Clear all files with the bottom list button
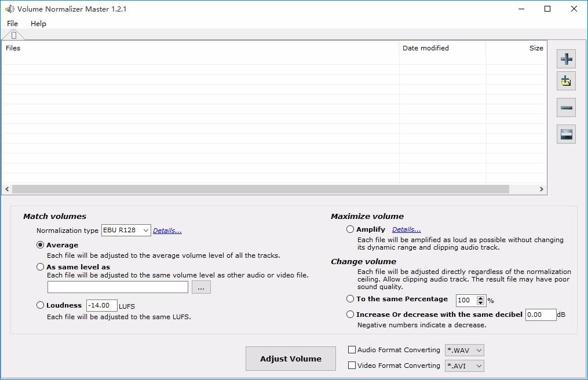Viewport: 588px width, 380px height. 566,134
